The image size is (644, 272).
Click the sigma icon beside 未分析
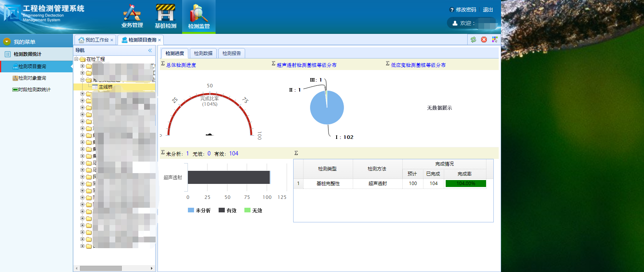click(x=163, y=153)
